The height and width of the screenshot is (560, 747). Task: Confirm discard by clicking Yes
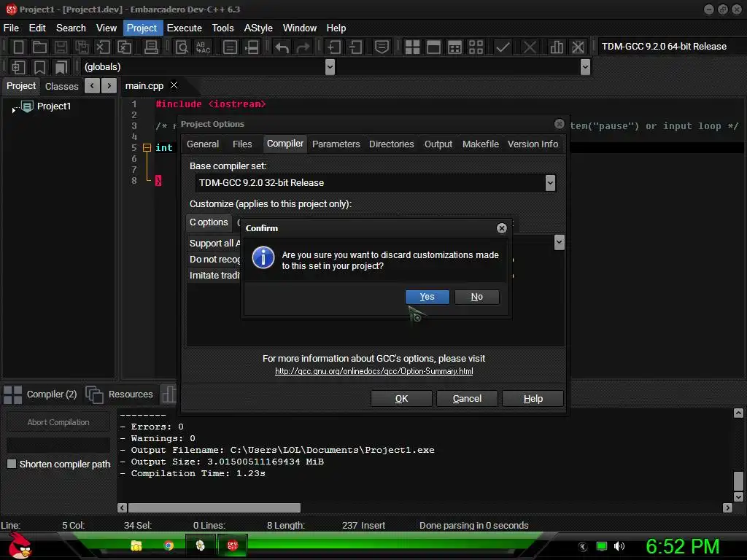point(427,297)
